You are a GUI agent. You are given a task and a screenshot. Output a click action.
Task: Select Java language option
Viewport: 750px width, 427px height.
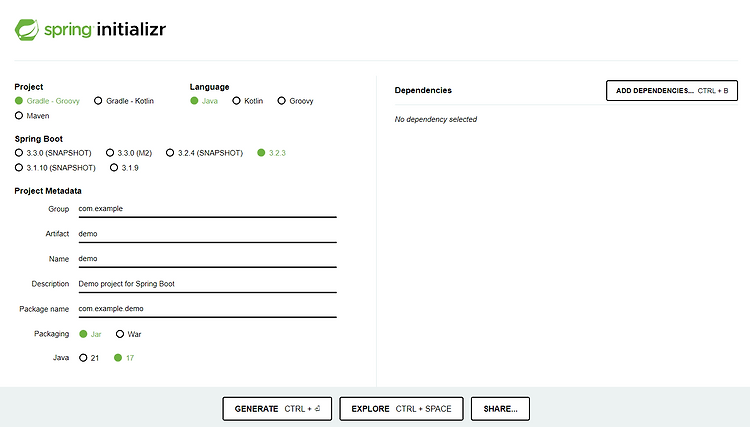click(204, 101)
